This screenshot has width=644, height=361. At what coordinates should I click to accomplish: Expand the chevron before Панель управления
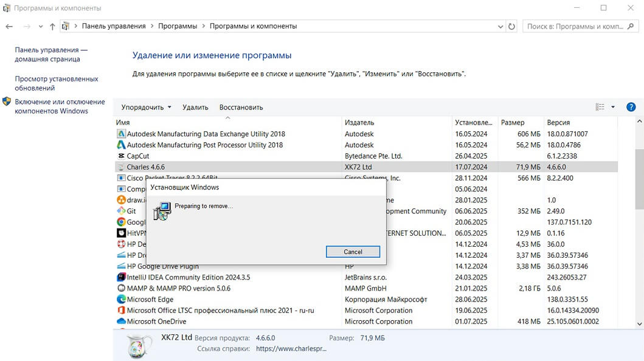tap(75, 26)
